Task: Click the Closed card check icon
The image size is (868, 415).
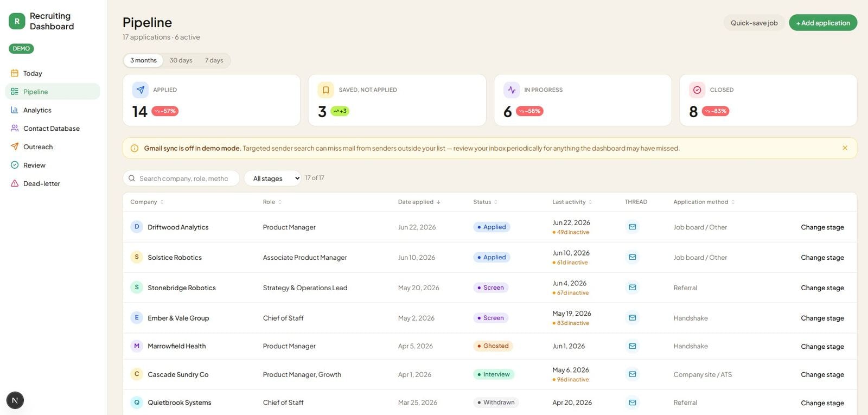Action: 697,90
